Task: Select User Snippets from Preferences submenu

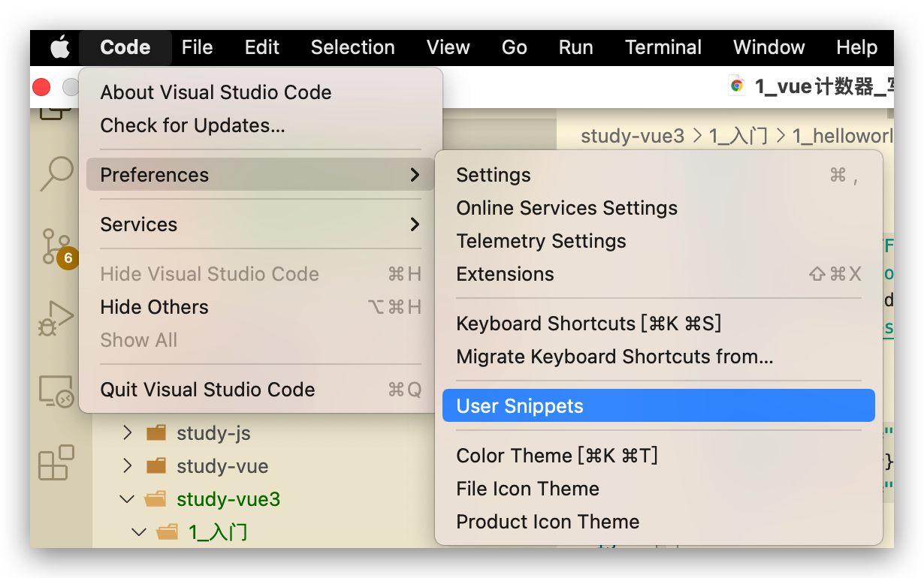Action: point(520,406)
